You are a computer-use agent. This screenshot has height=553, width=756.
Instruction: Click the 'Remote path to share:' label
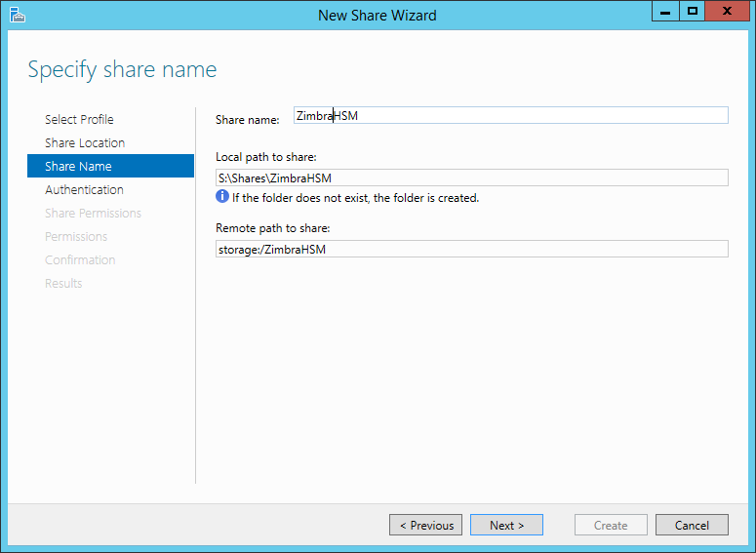click(x=273, y=228)
